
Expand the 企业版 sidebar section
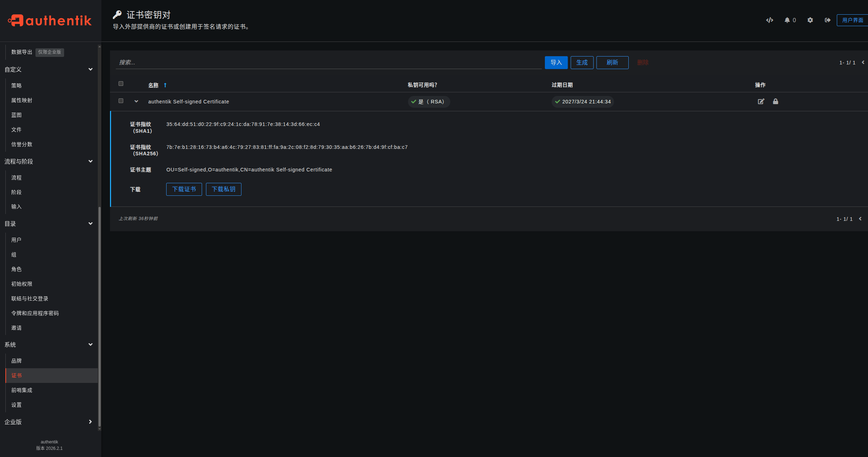click(x=90, y=422)
